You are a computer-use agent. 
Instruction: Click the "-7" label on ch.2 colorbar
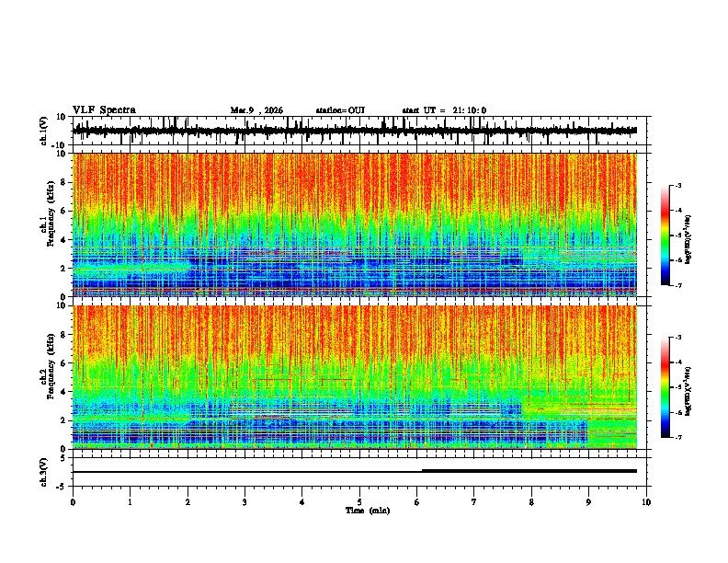click(677, 437)
